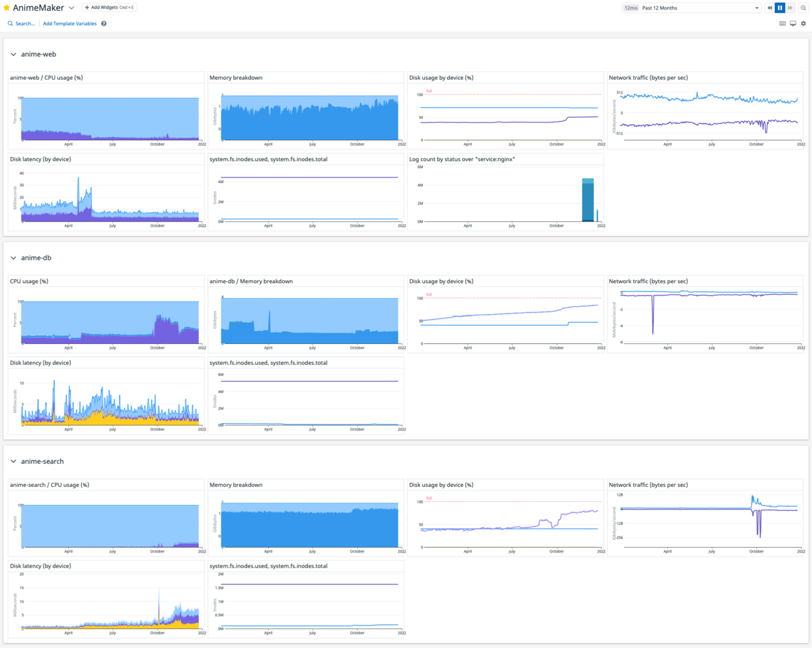Select anime-web Disk latency (by device) title
This screenshot has width=812, height=648.
[x=41, y=159]
